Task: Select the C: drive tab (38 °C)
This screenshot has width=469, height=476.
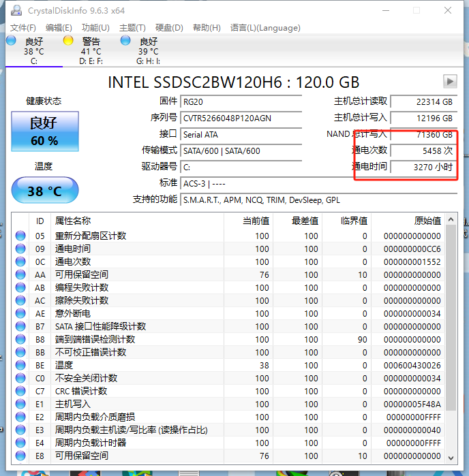Action: (34, 50)
